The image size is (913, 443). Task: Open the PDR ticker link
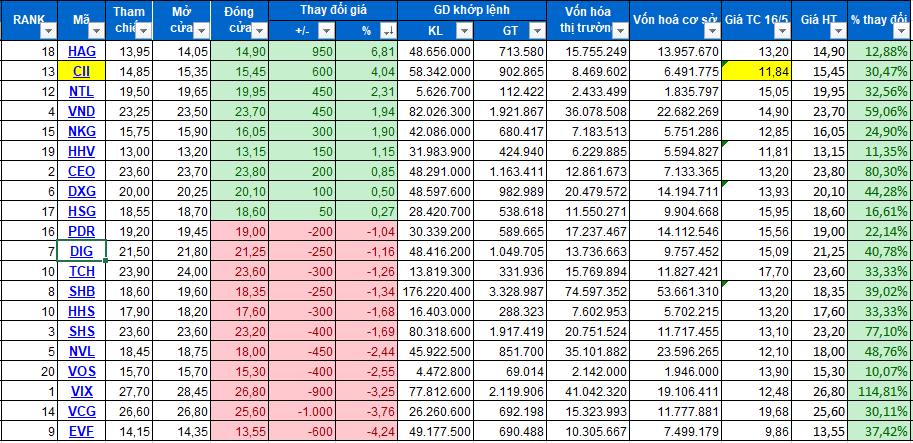[82, 232]
